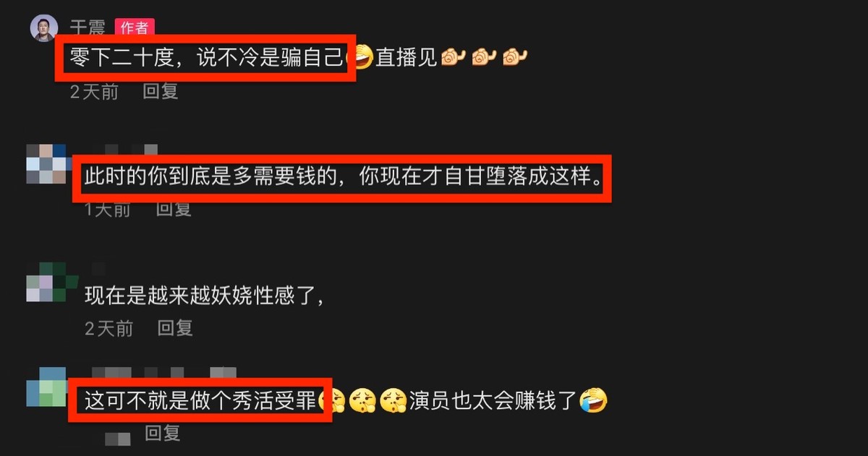868x456 pixels.
Task: Select the comment 现在是越来越妖娆性感了
Action: coord(203,296)
